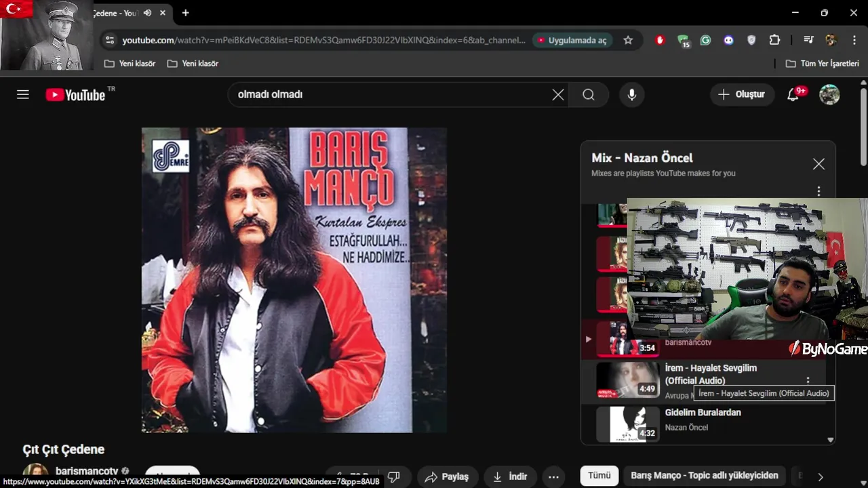Open the red hand ad-blocker extension
This screenshot has height=488, width=868.
[x=660, y=40]
